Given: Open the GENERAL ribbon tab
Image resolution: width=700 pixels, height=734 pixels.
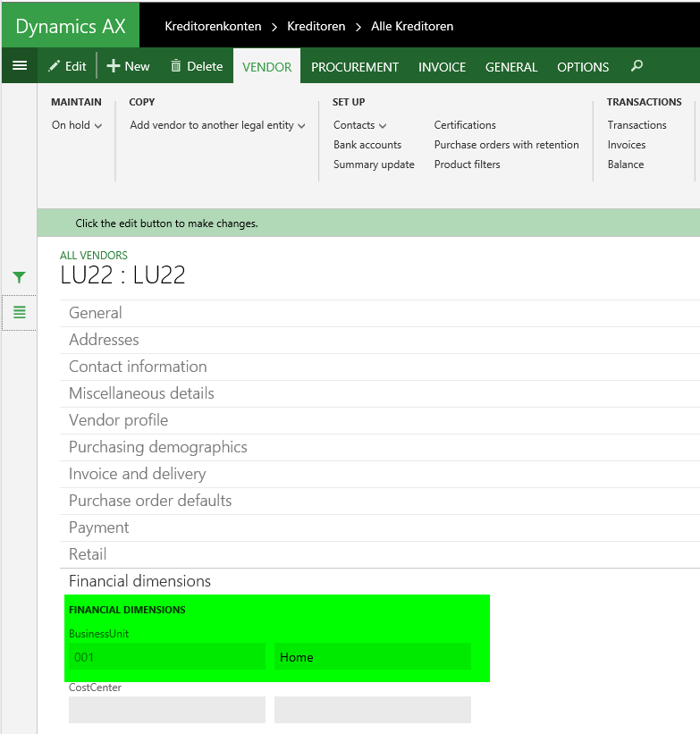Looking at the screenshot, I should (511, 67).
